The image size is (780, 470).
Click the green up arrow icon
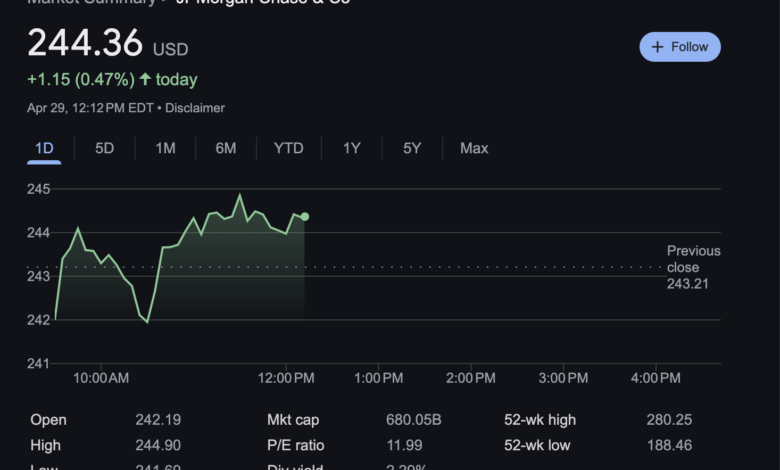145,79
